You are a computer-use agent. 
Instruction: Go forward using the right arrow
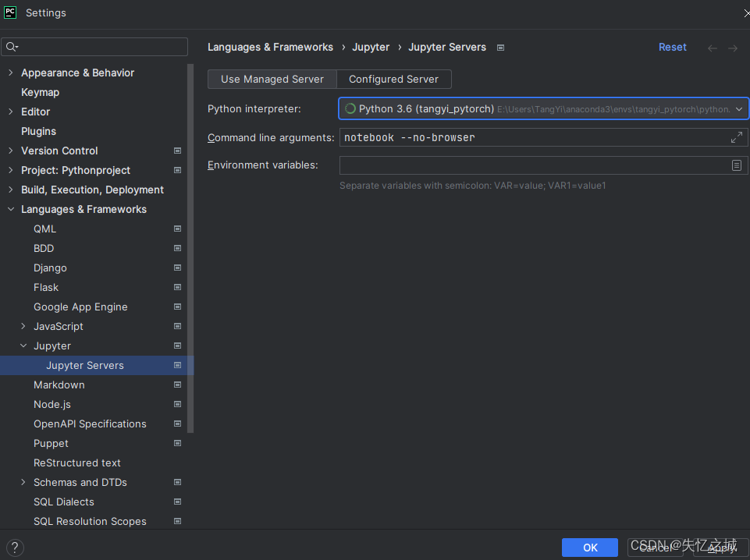(x=733, y=48)
